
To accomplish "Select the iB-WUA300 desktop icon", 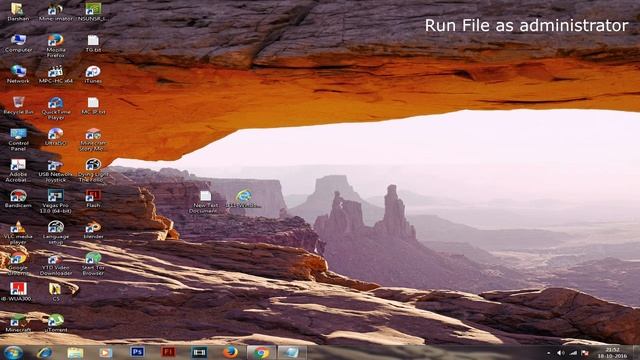I will pos(18,292).
